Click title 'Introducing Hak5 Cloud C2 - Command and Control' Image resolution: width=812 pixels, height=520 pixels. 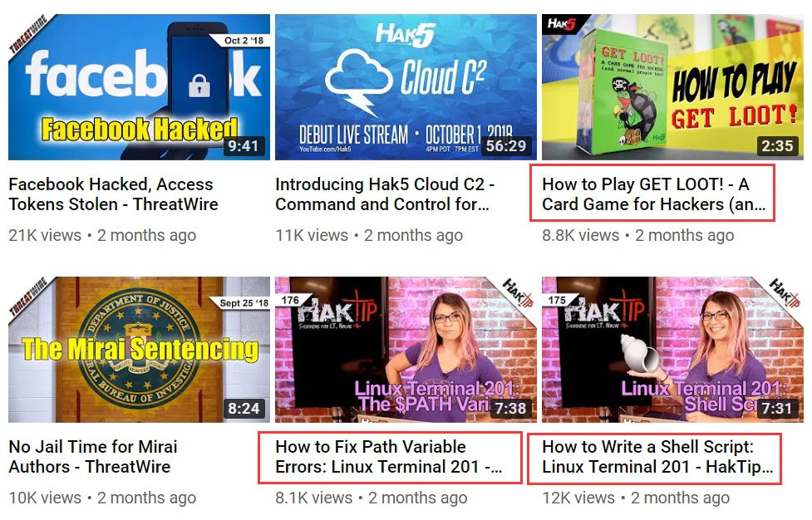385,194
